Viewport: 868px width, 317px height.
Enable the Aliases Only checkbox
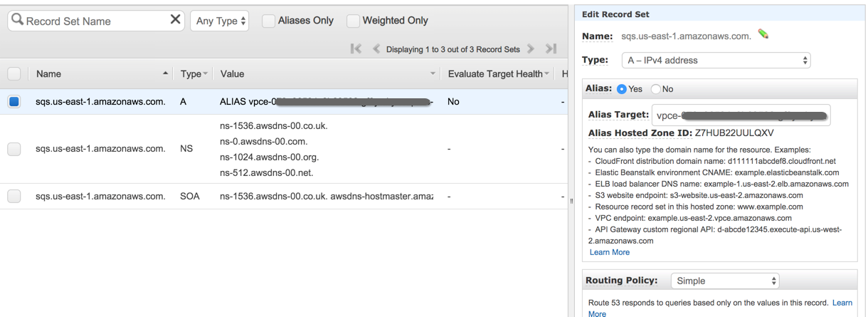click(268, 21)
